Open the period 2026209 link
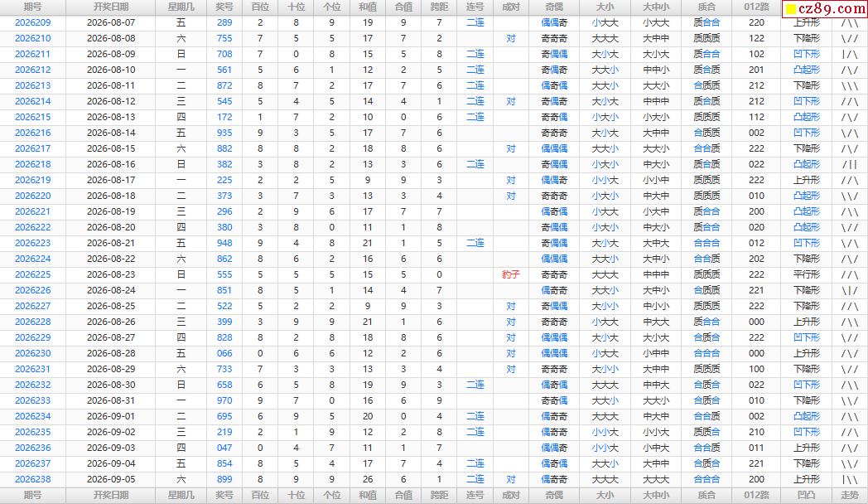This screenshot has width=868, height=504. (x=32, y=22)
